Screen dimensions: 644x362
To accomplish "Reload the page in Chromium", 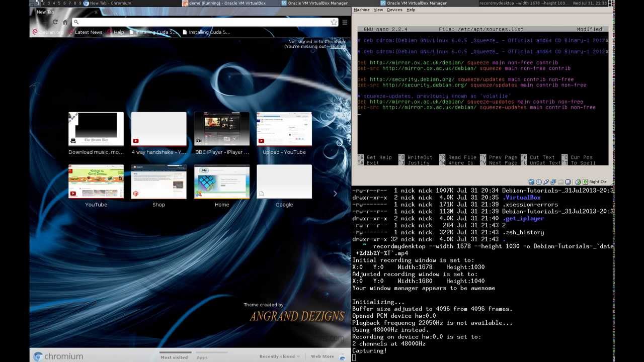I will [55, 22].
